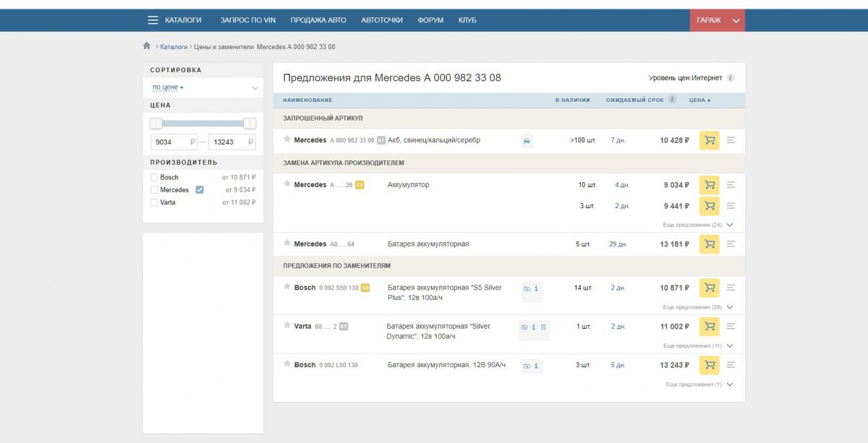The image size is (868, 443).
Task: Enable the Bosch manufacturer filter checkbox
Action: [x=154, y=177]
